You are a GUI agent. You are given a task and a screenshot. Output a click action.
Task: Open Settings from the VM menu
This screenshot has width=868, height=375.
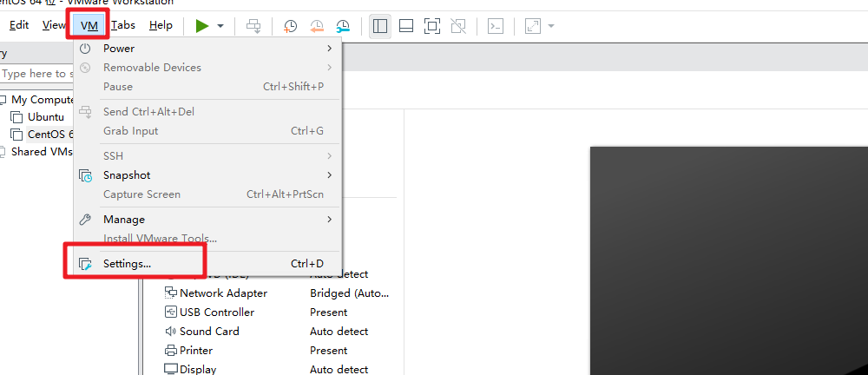pos(208,264)
